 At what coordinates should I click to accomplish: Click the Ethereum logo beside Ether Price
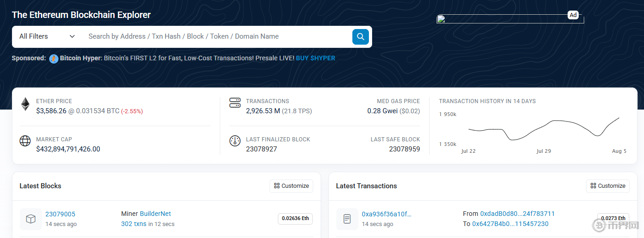pos(25,104)
